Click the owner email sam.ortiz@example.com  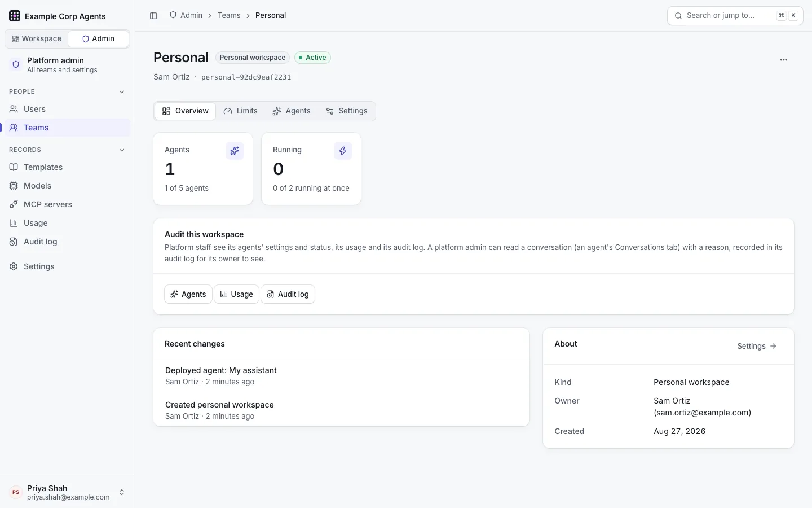tap(703, 413)
